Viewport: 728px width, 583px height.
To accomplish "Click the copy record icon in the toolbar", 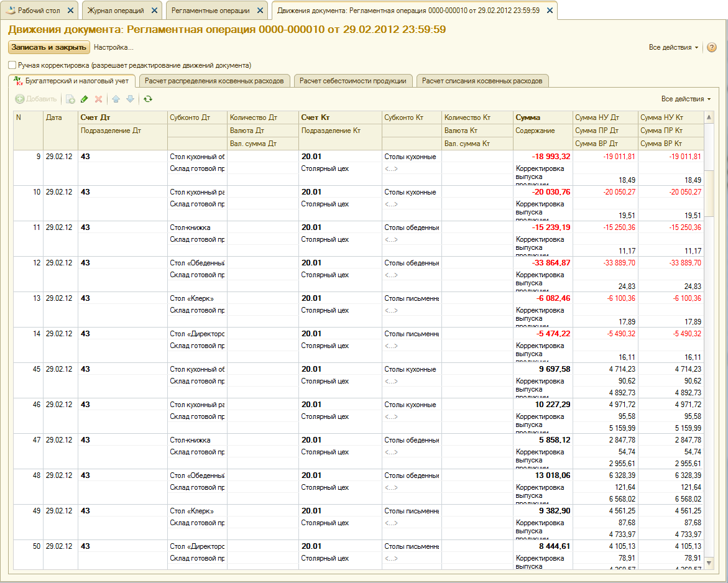I will 70,99.
